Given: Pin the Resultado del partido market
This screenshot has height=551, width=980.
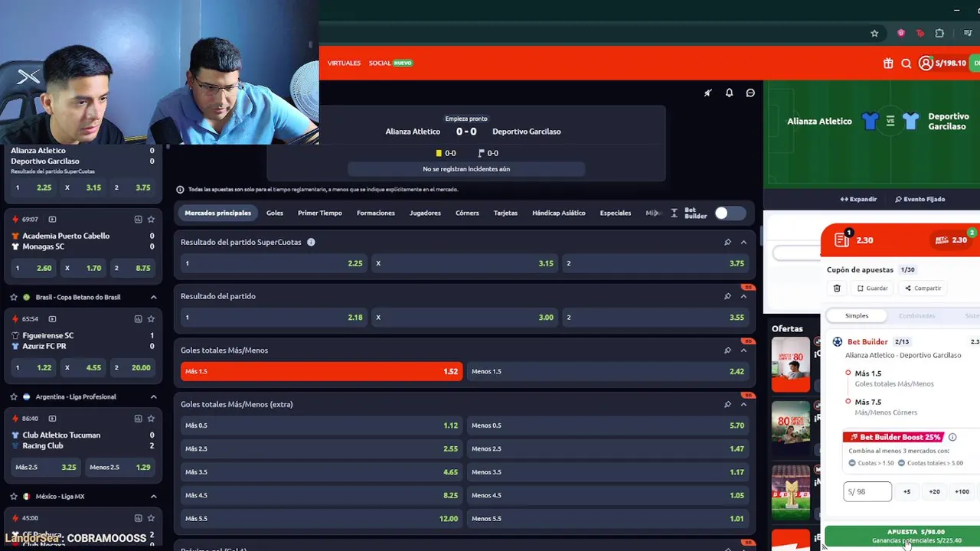Looking at the screenshot, I should [x=727, y=296].
